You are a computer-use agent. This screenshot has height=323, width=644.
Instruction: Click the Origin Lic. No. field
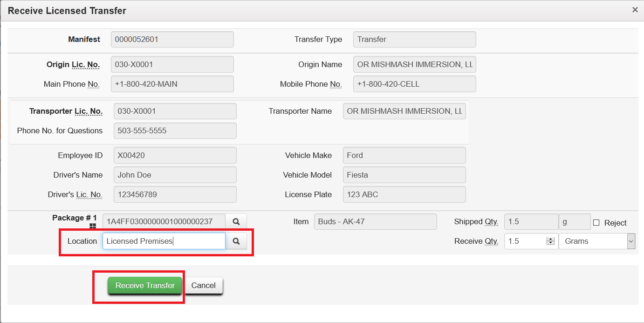[x=172, y=65]
